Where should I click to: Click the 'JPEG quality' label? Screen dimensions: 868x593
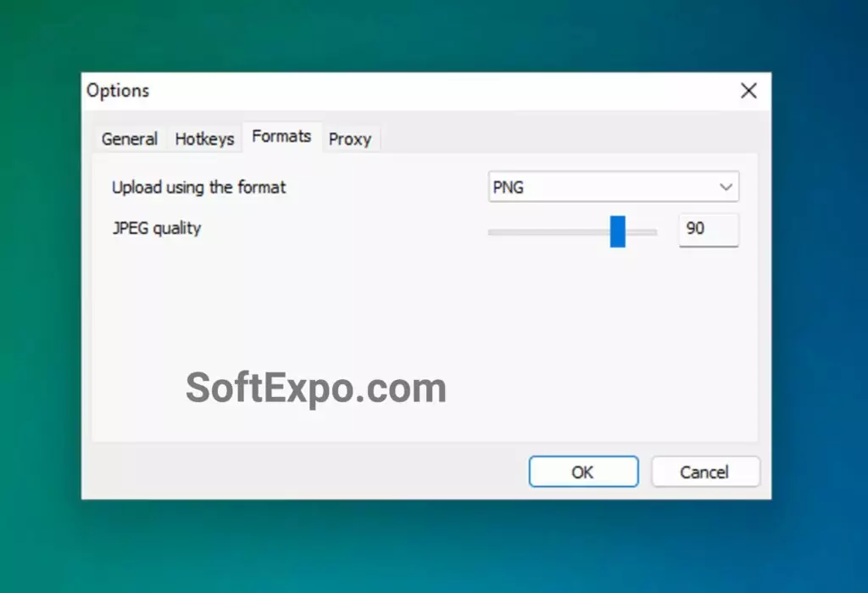coord(157,228)
